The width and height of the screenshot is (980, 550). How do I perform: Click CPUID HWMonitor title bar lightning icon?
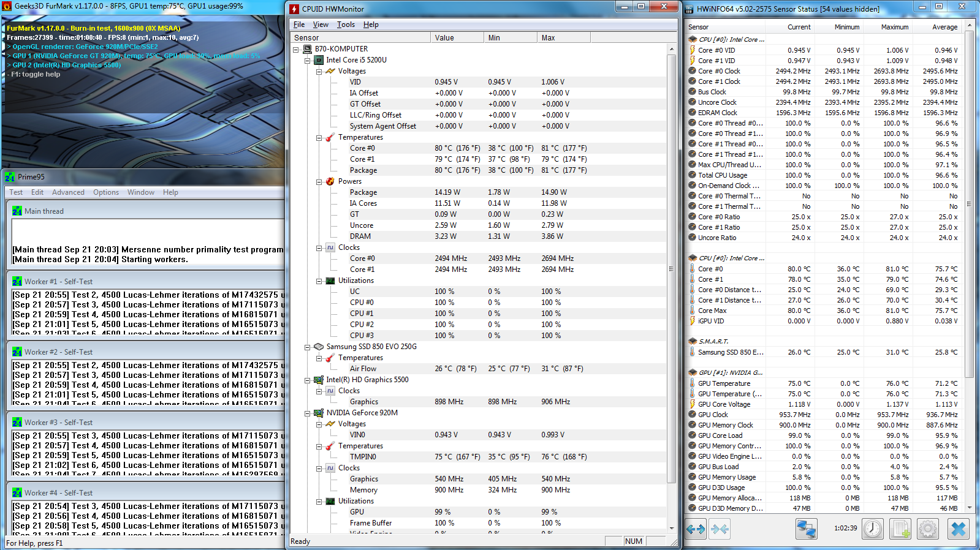click(294, 9)
